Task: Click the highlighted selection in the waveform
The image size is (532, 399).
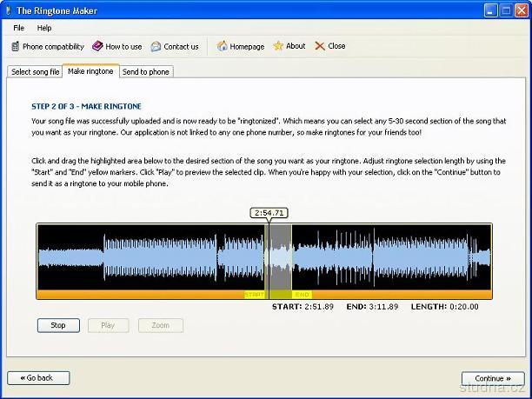Action: [279, 257]
